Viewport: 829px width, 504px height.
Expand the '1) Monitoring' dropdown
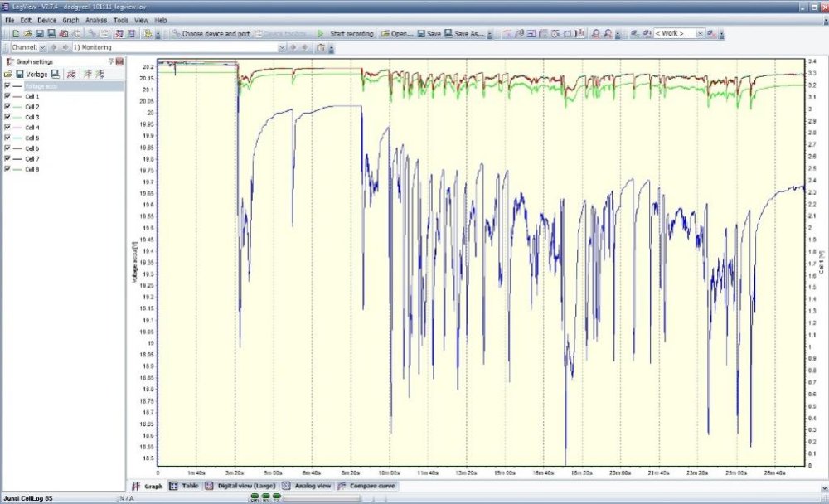coord(282,47)
